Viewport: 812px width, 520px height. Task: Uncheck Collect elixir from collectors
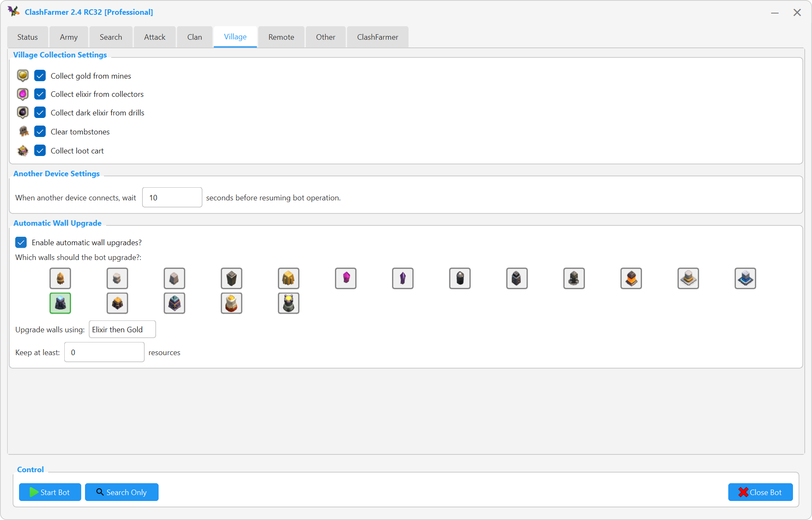[40, 94]
